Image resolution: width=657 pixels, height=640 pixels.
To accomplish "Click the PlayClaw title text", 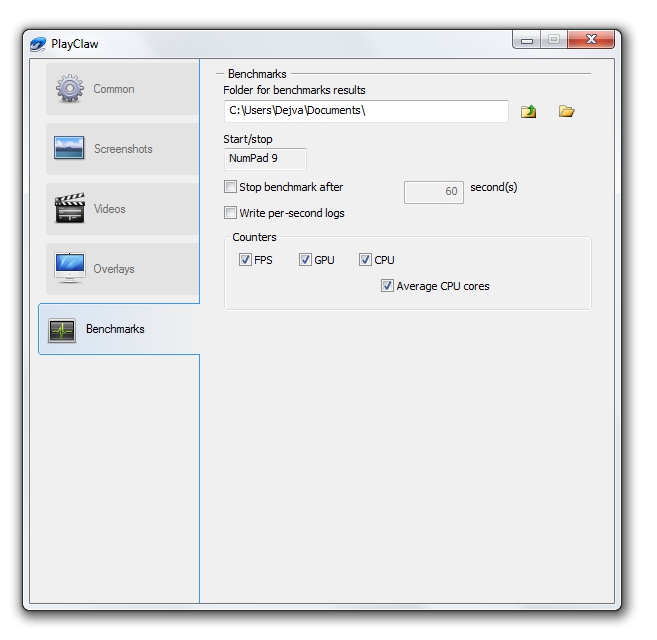I will (x=75, y=44).
